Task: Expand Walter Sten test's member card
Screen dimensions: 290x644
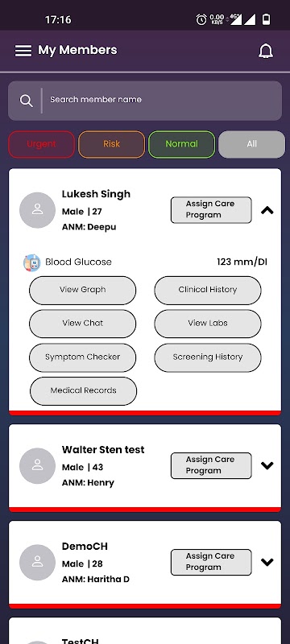Action: pos(267,465)
